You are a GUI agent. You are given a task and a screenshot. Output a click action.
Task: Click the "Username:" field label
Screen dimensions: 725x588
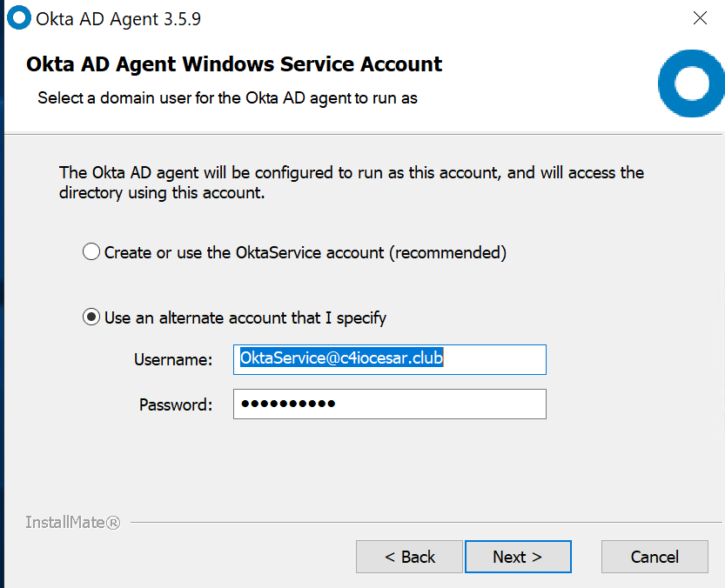[x=173, y=359]
